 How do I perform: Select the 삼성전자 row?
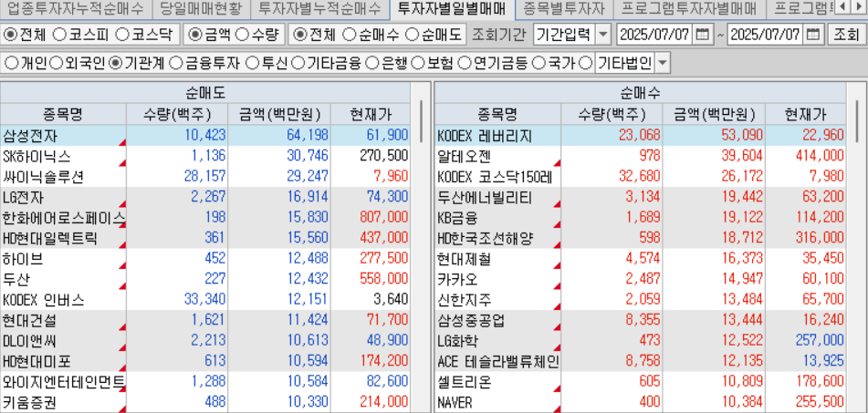click(x=204, y=136)
